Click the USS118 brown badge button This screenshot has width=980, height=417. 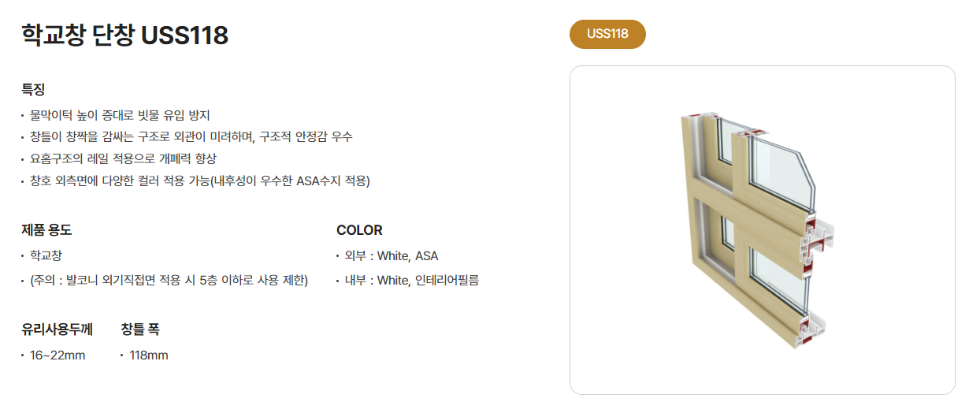click(607, 34)
